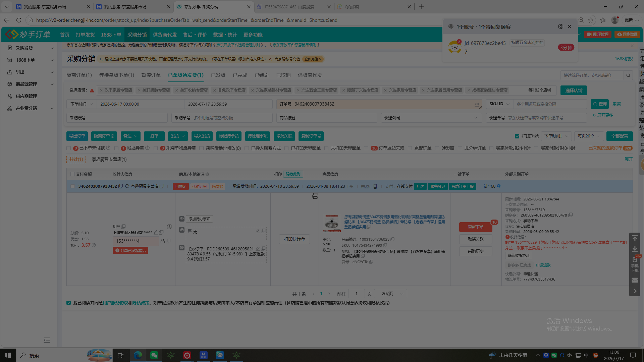Screen dimensions: 644x362
Task: Click the 申请退款 link
Action: click(543, 265)
